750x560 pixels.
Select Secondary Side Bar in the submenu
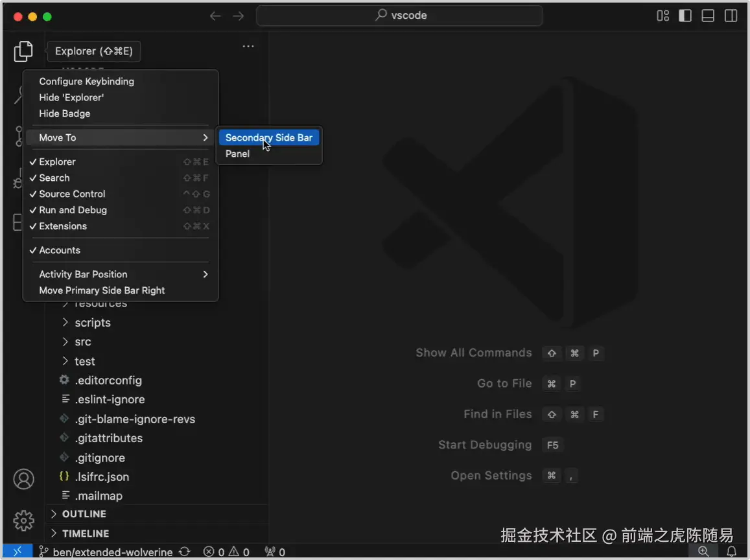(x=268, y=137)
